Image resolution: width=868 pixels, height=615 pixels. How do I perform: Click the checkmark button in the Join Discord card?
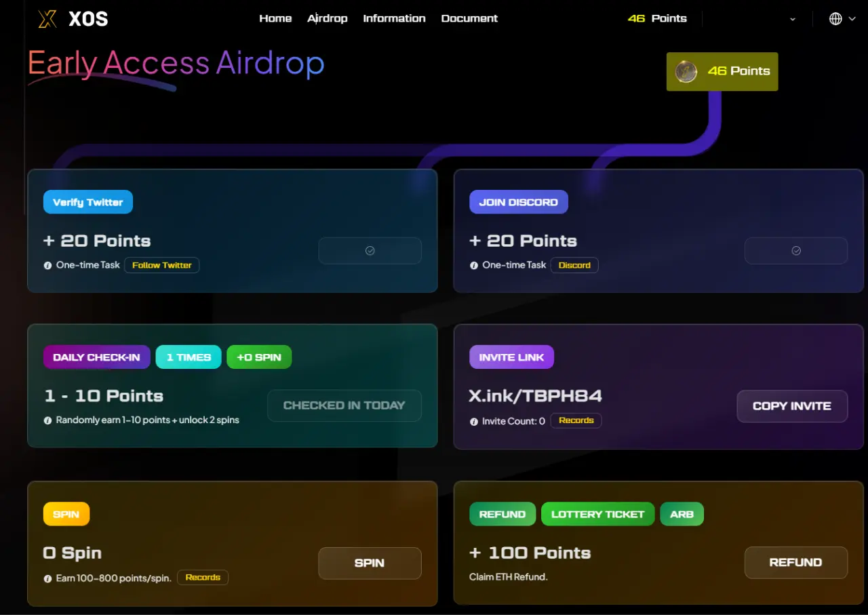coord(796,250)
